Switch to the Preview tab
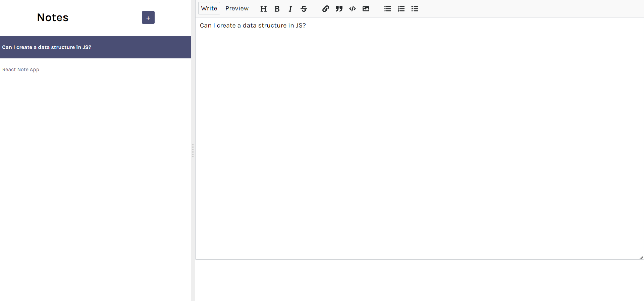 coord(237,8)
